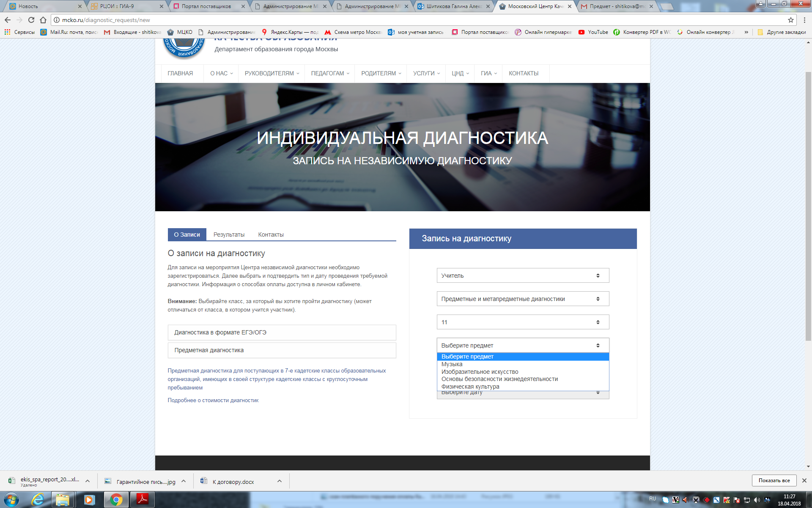Select Музыка from the subject list
This screenshot has height=508, width=812.
523,364
